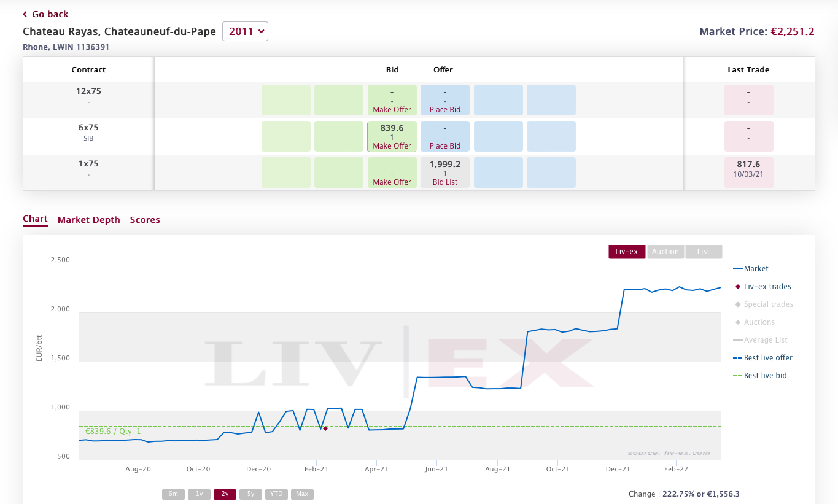Screen dimensions: 838x504
Task: Click the Chateau Rayas, Chateauneuf-du-Pape title
Action: pos(119,31)
